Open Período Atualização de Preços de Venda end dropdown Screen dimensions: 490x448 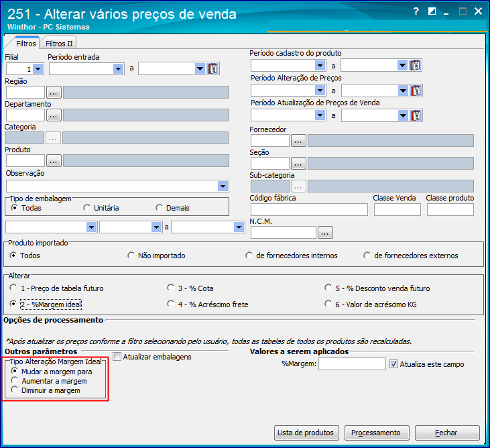coord(403,115)
